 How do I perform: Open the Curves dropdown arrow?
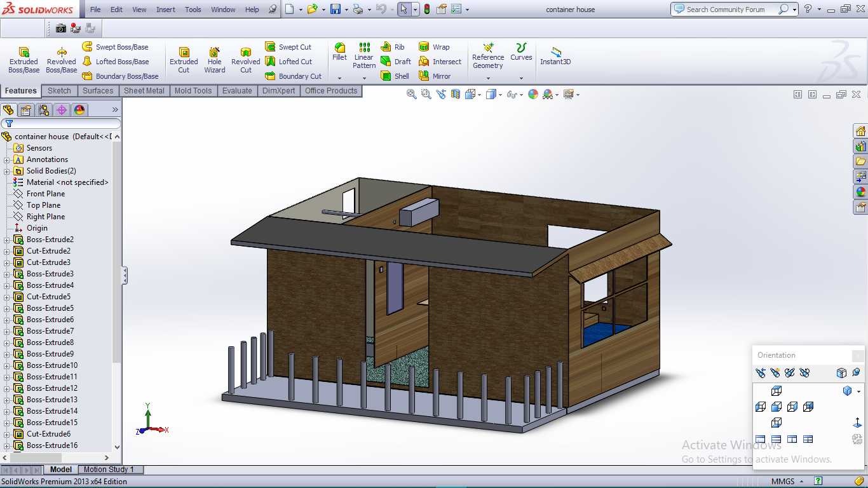[521, 78]
